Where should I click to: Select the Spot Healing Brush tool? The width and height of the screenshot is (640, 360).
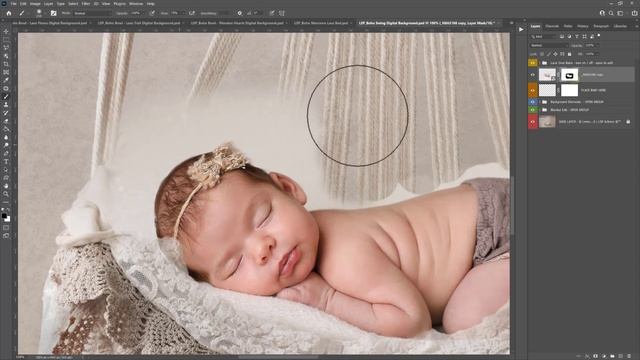(x=6, y=89)
